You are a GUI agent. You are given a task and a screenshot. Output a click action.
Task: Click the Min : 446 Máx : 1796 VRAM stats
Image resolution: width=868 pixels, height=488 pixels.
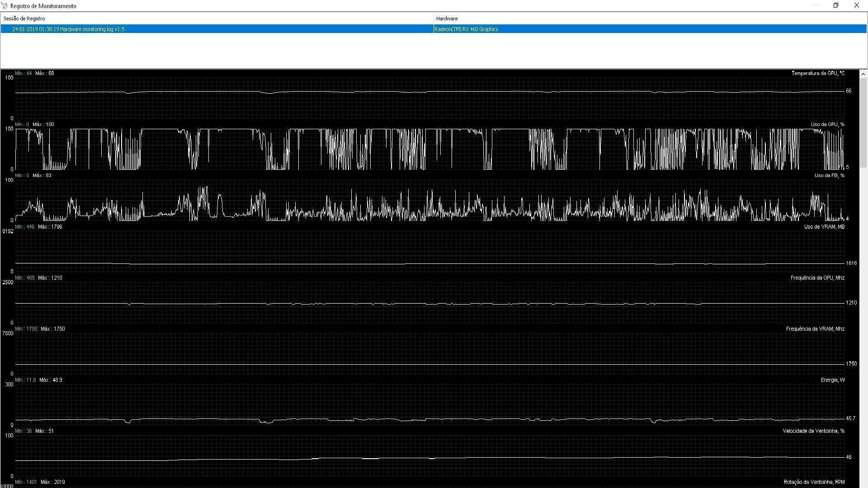coord(38,227)
